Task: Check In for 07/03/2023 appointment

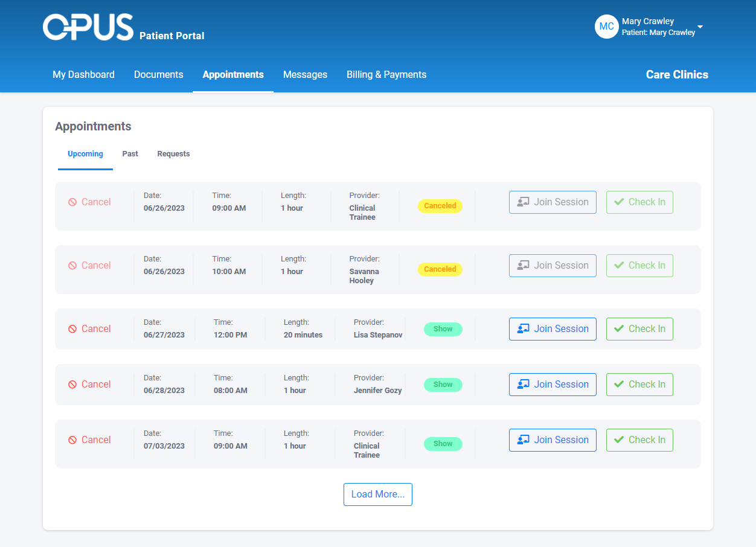Action: click(639, 440)
